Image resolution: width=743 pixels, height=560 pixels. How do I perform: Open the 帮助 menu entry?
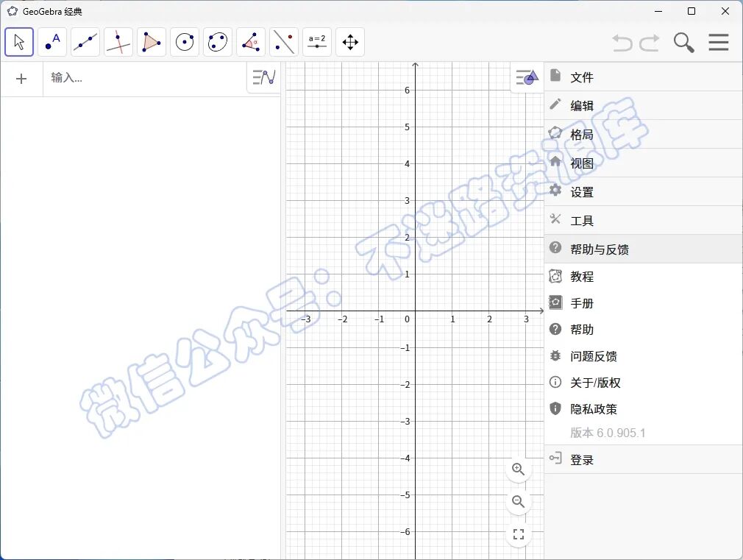[x=643, y=329]
